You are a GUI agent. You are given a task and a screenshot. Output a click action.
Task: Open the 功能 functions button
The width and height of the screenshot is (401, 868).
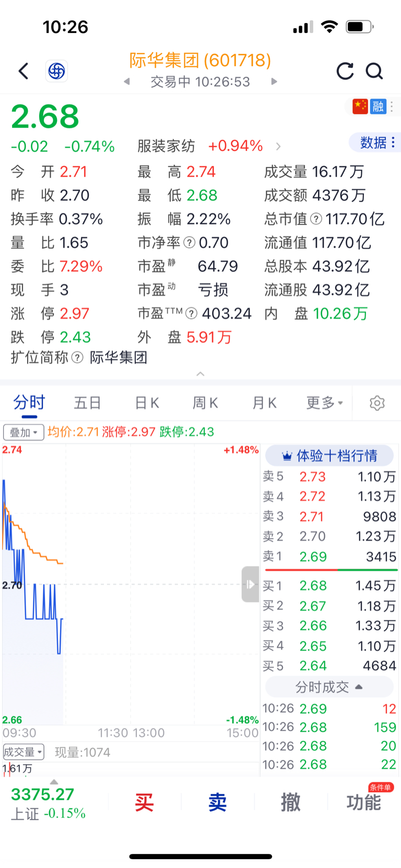(x=364, y=802)
